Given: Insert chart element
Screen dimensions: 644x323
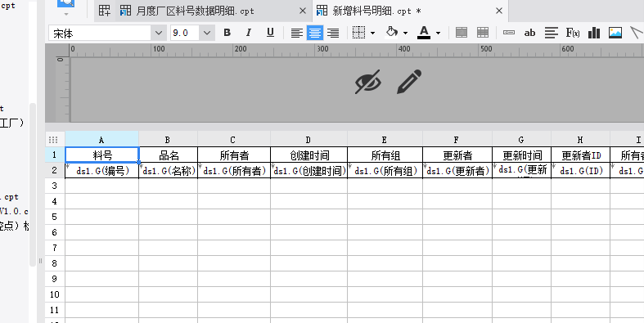Looking at the screenshot, I should point(594,33).
